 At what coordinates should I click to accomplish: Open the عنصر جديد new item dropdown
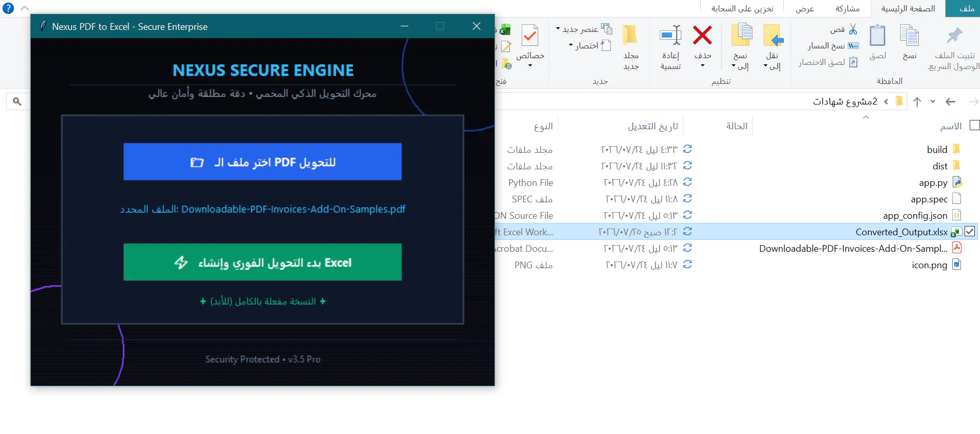584,29
